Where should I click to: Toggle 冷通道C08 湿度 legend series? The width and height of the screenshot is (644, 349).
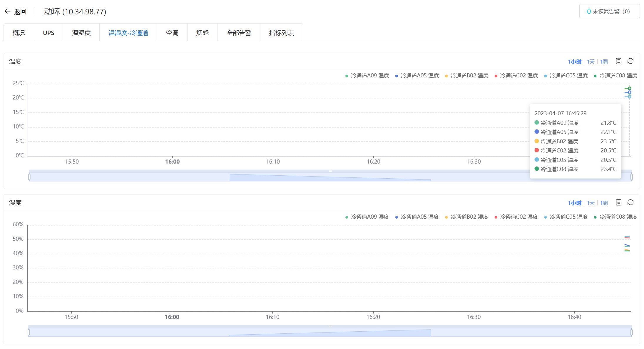615,217
